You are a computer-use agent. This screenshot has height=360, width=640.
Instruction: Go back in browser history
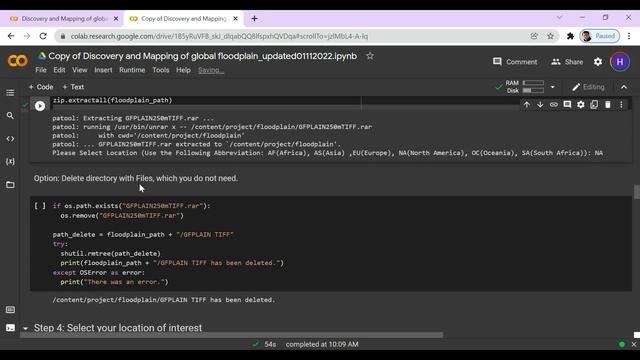click(11, 36)
